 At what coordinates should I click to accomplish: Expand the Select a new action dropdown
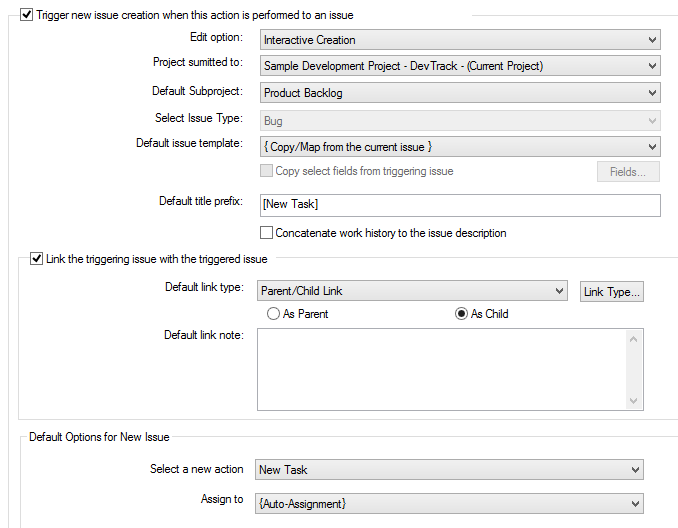click(449, 470)
